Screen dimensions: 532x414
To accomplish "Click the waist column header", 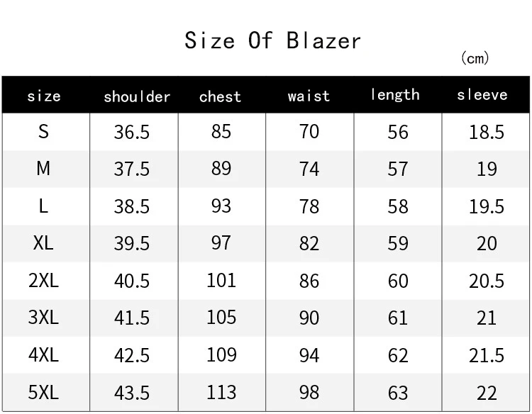I will pos(309,96).
